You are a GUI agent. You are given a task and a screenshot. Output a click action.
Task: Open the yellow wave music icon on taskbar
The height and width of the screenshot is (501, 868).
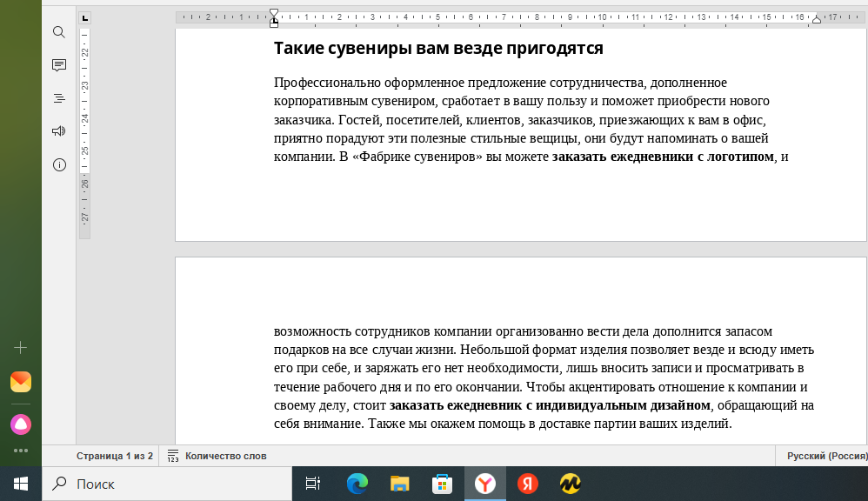click(571, 484)
